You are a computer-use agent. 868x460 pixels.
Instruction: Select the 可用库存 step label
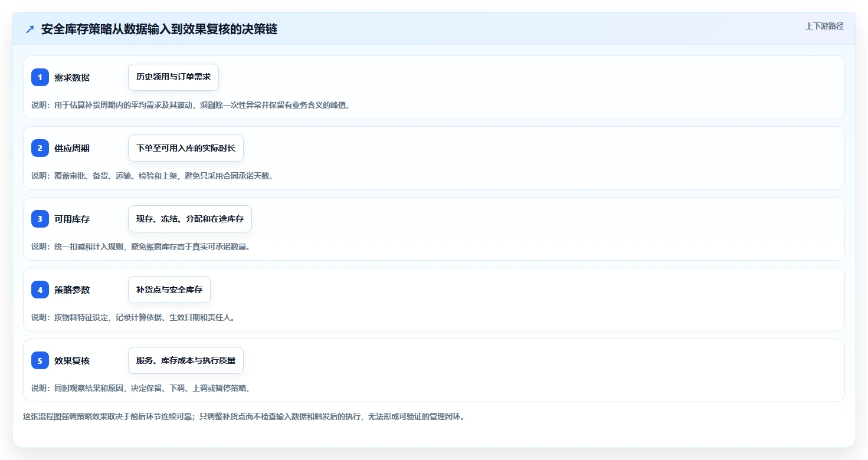(x=72, y=219)
